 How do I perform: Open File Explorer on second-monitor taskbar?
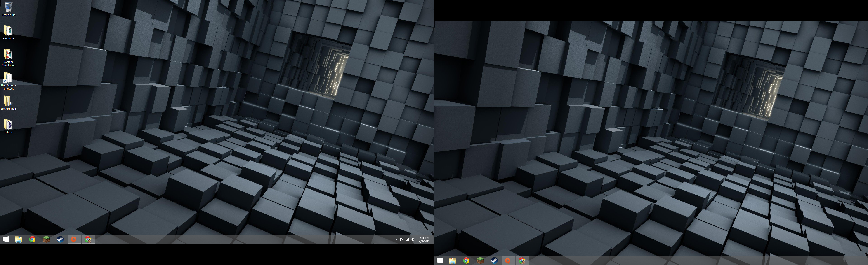click(452, 261)
